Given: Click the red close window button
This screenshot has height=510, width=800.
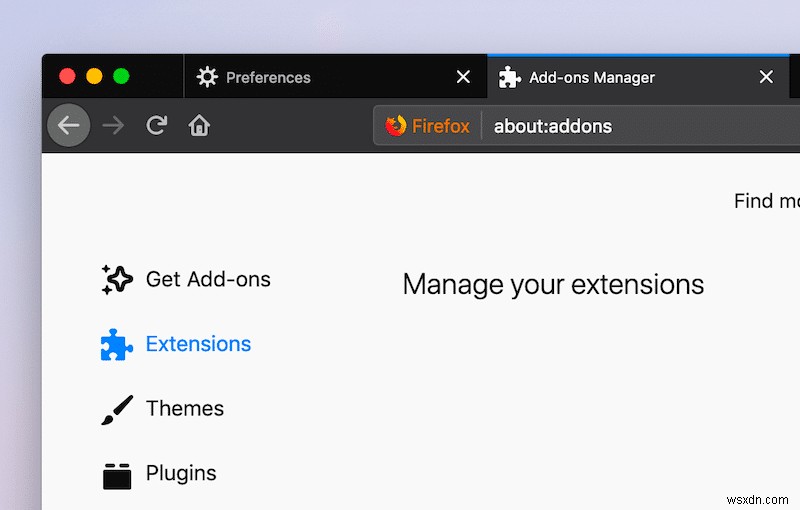Looking at the screenshot, I should coord(67,76).
